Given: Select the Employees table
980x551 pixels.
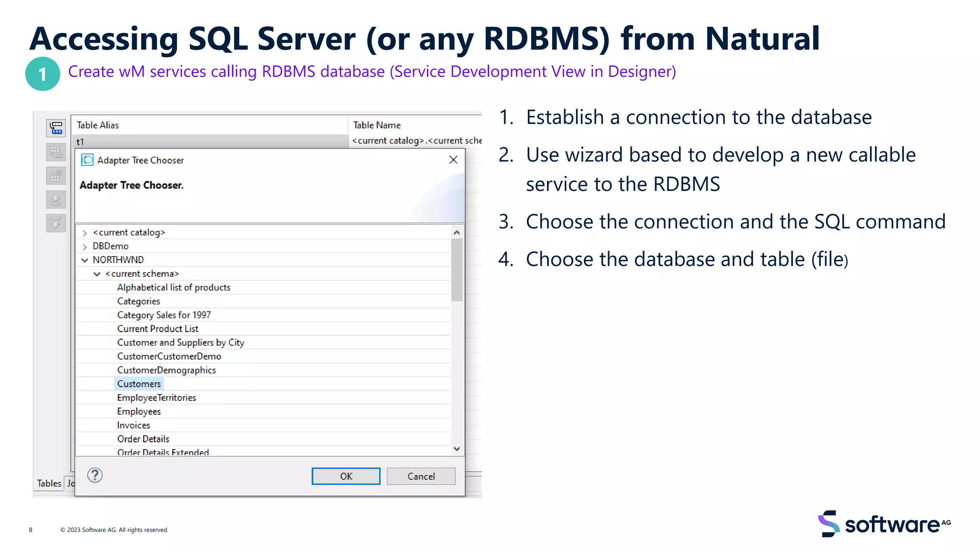Looking at the screenshot, I should pos(139,412).
